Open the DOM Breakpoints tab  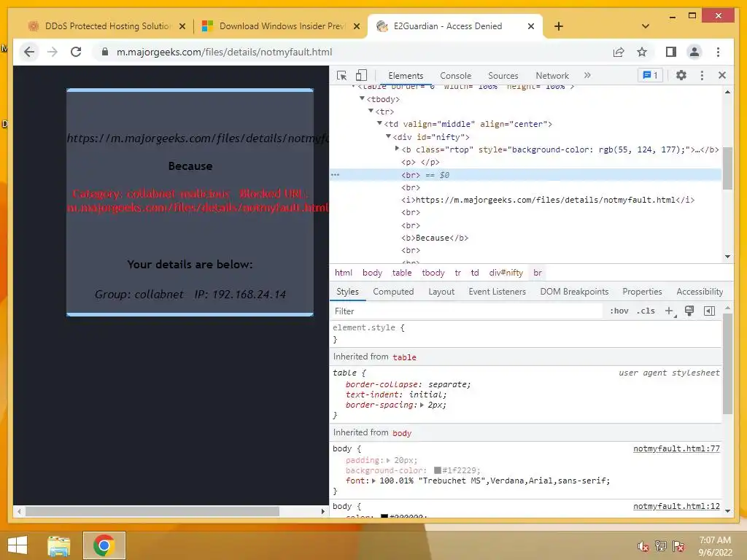574,292
